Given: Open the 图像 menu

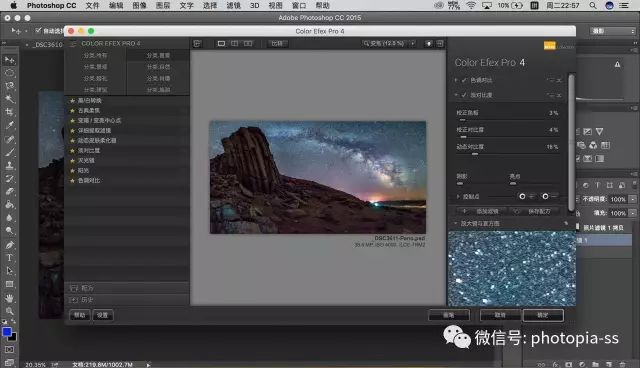Looking at the screenshot, I should 139,5.
